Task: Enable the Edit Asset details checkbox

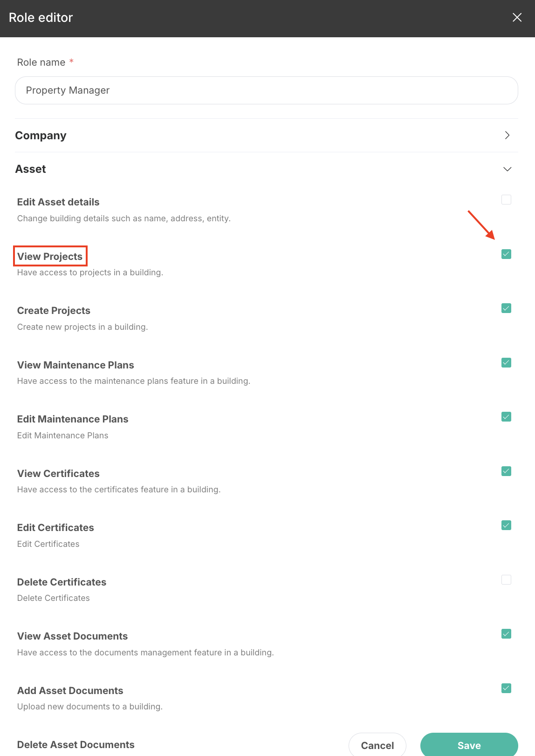Action: point(506,200)
